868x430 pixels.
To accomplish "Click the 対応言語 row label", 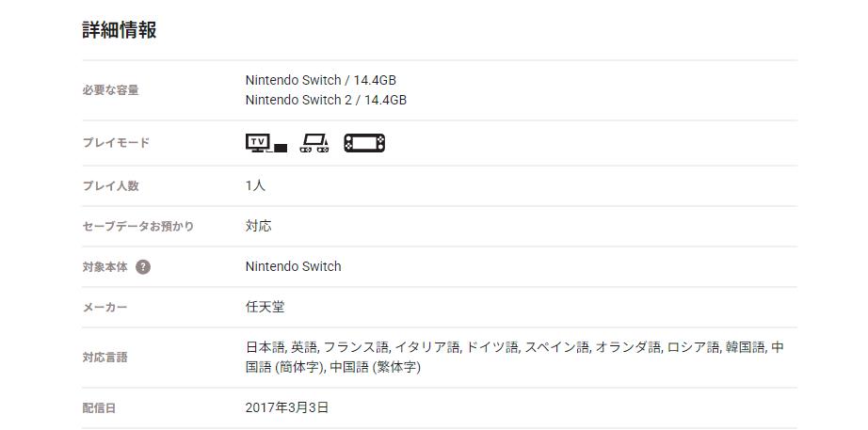I will point(104,358).
